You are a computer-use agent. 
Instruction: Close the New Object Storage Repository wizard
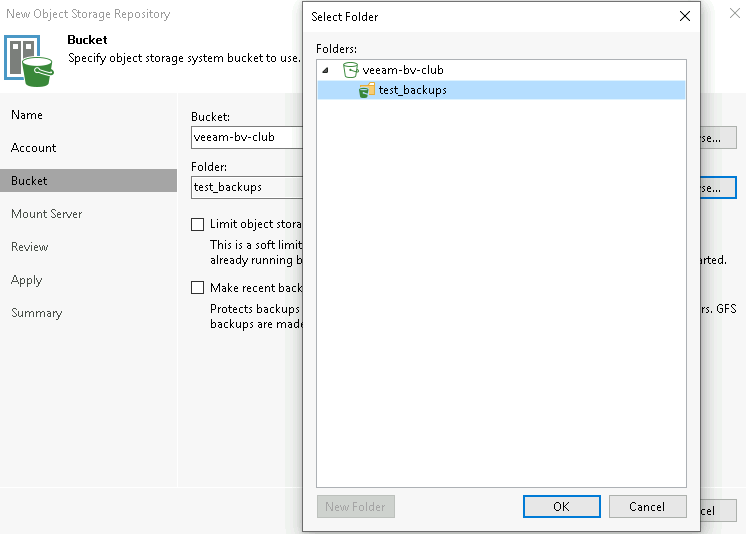735,13
